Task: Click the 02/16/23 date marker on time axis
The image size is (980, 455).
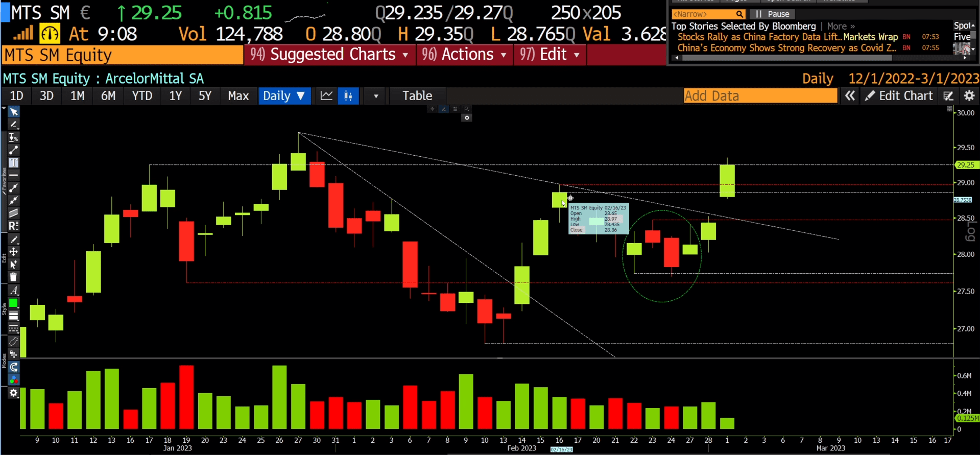Action: pyautogui.click(x=561, y=449)
